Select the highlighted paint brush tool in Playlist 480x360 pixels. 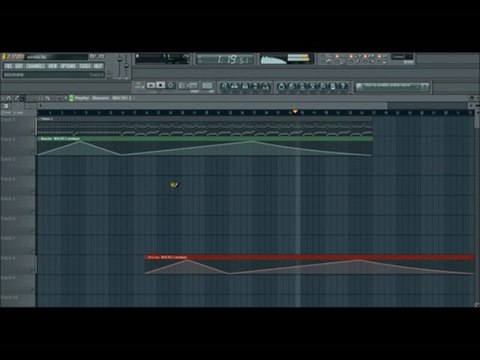[x=22, y=98]
